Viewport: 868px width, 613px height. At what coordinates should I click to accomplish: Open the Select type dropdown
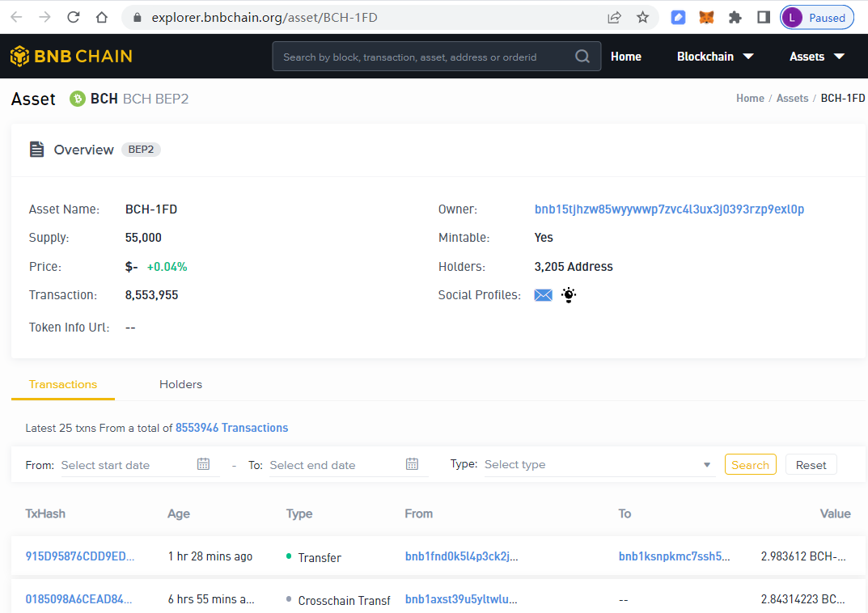(x=599, y=465)
